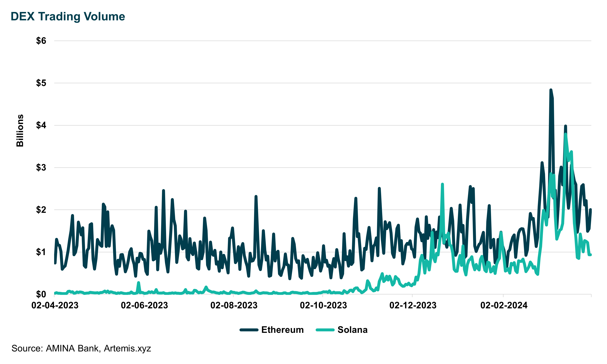This screenshot has width=607, height=364.
Task: Click the $2 y-axis label
Action: [x=41, y=210]
